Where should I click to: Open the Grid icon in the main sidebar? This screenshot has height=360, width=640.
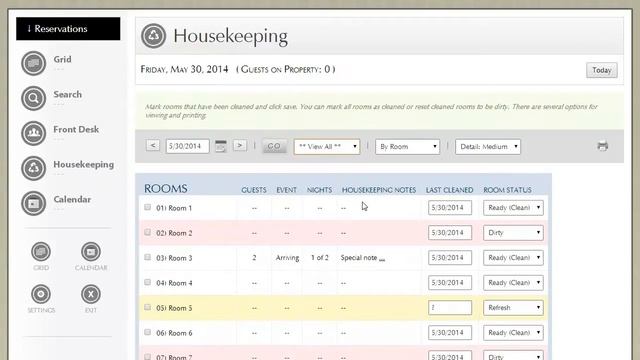[x=33, y=63]
